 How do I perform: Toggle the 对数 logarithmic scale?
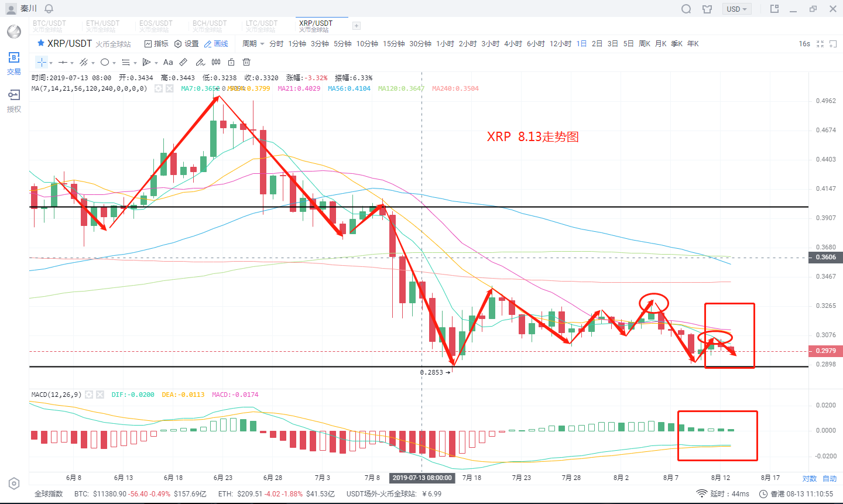pos(810,478)
